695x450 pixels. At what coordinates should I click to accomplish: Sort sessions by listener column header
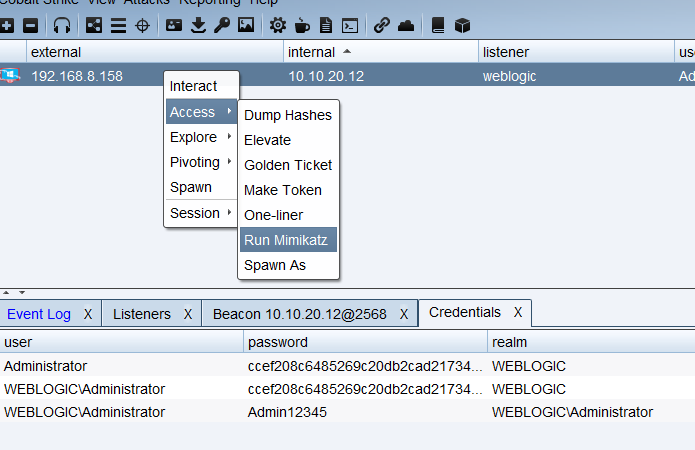point(576,52)
